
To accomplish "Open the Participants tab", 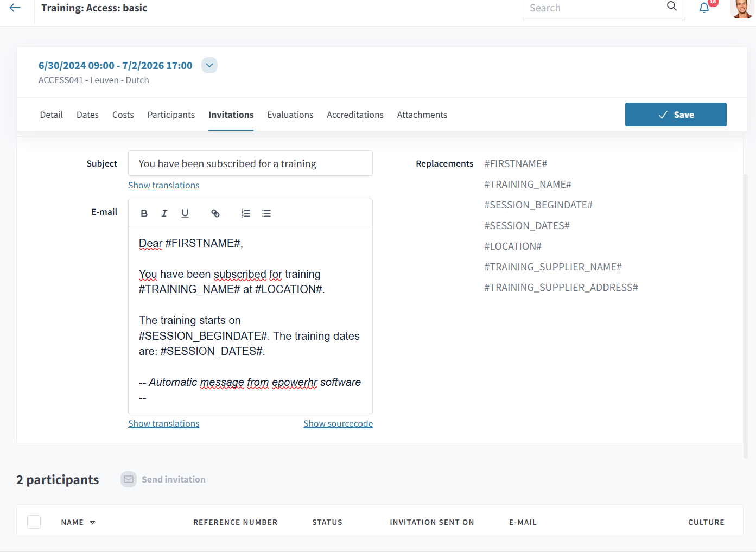I will (171, 115).
